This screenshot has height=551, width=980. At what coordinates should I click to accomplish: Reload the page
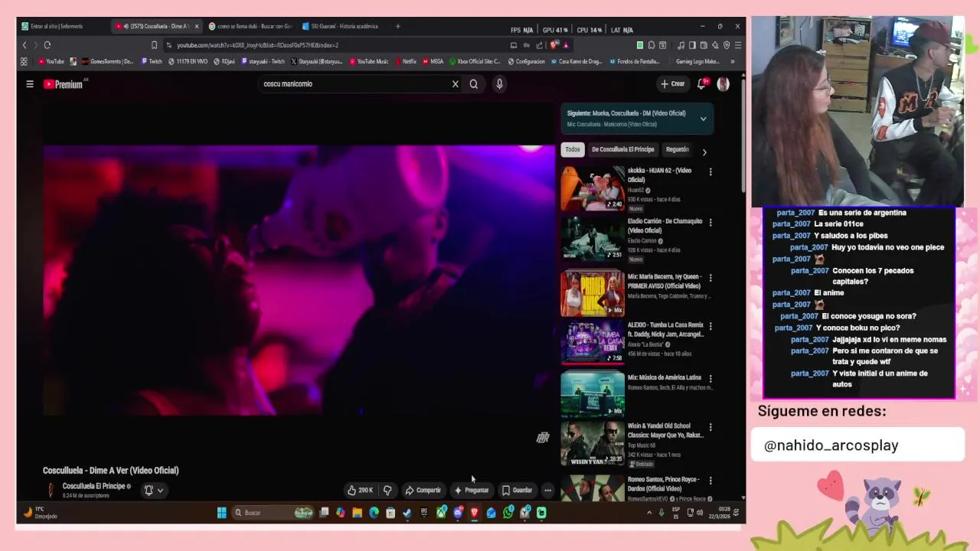click(x=47, y=45)
